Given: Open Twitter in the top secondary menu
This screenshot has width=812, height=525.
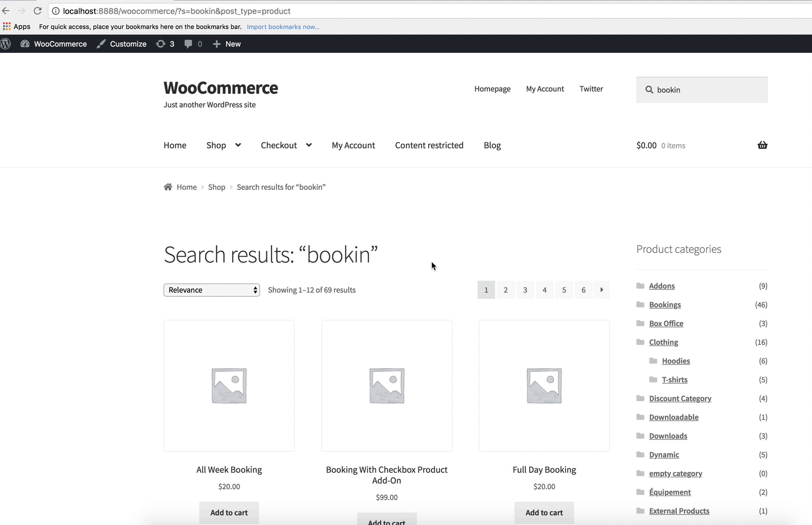Looking at the screenshot, I should tap(591, 89).
